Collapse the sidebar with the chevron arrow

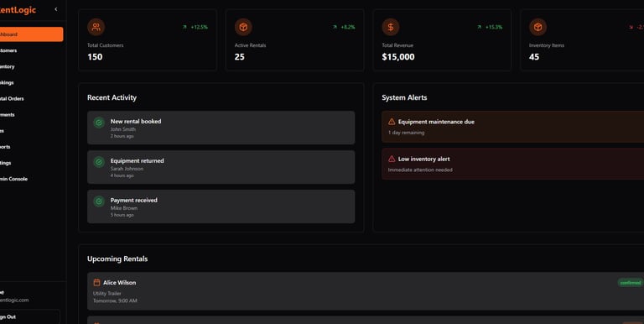tap(56, 9)
